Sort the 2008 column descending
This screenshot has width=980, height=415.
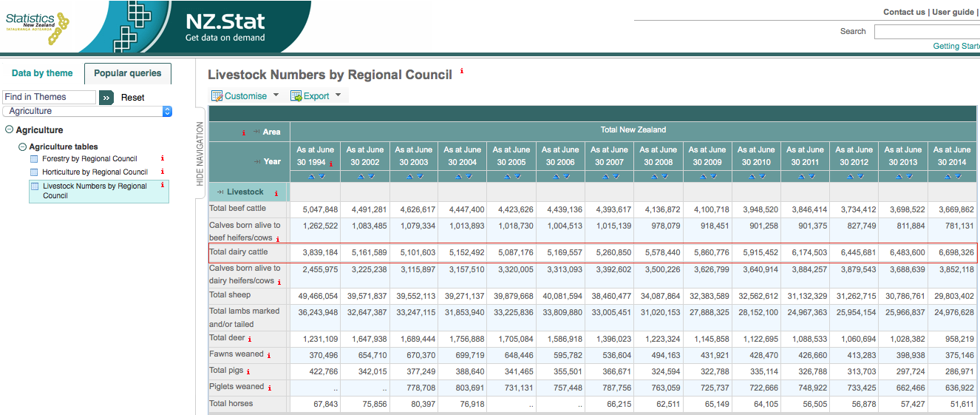pos(666,176)
